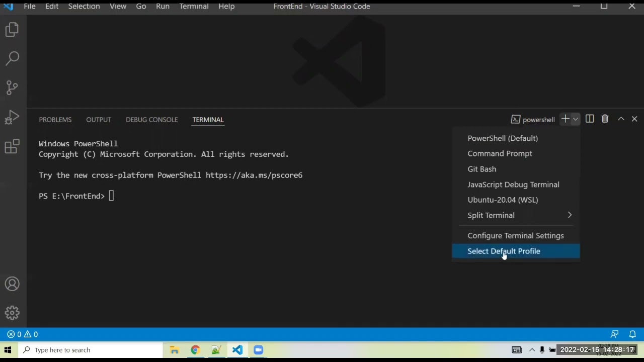The width and height of the screenshot is (644, 362).
Task: Open the Explorer view in activity bar
Action: coord(12,30)
